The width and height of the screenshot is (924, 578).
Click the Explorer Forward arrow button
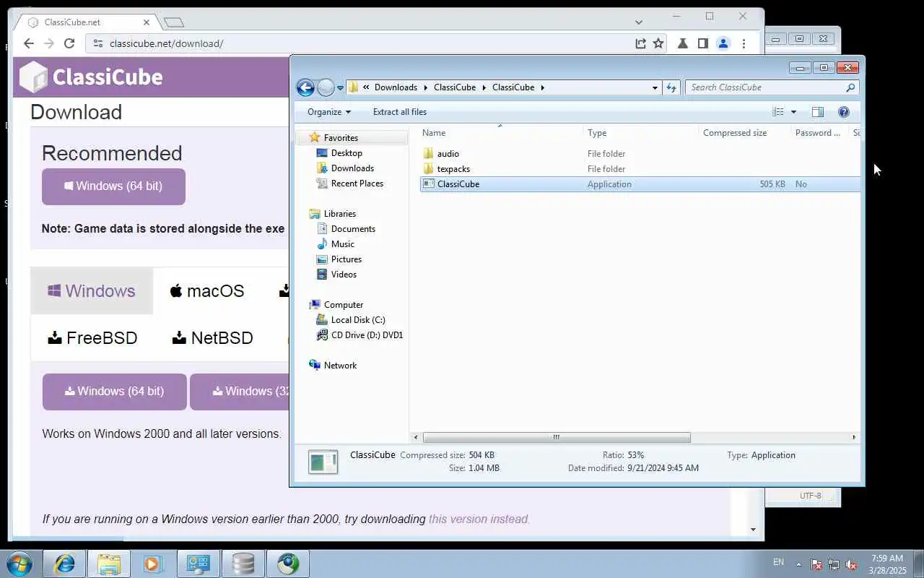point(326,87)
